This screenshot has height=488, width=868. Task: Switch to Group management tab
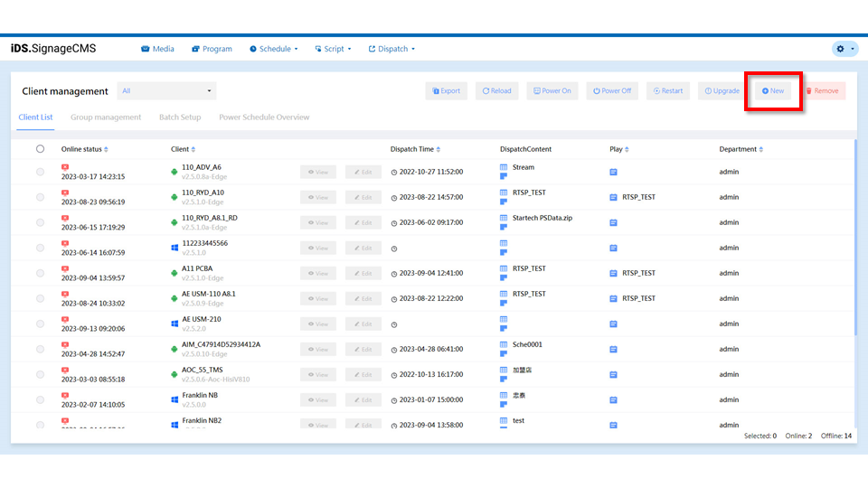106,117
